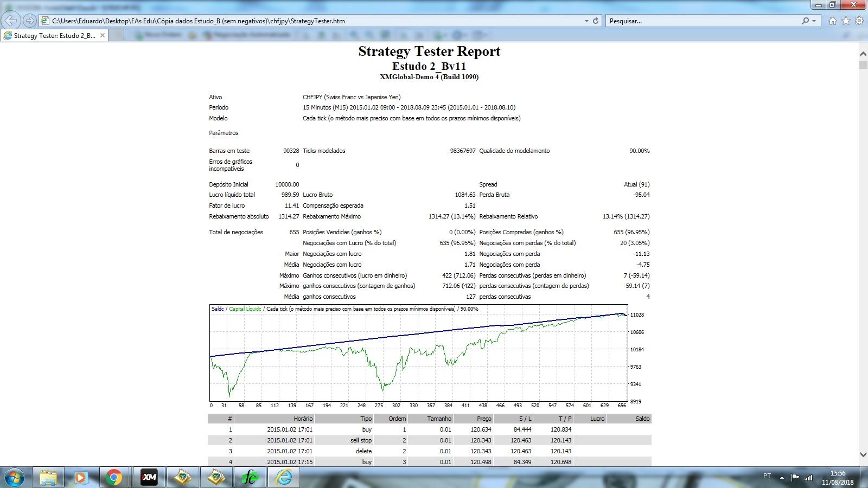Click the Ticks modelados value 98367697
This screenshot has width=868, height=488.
point(463,151)
